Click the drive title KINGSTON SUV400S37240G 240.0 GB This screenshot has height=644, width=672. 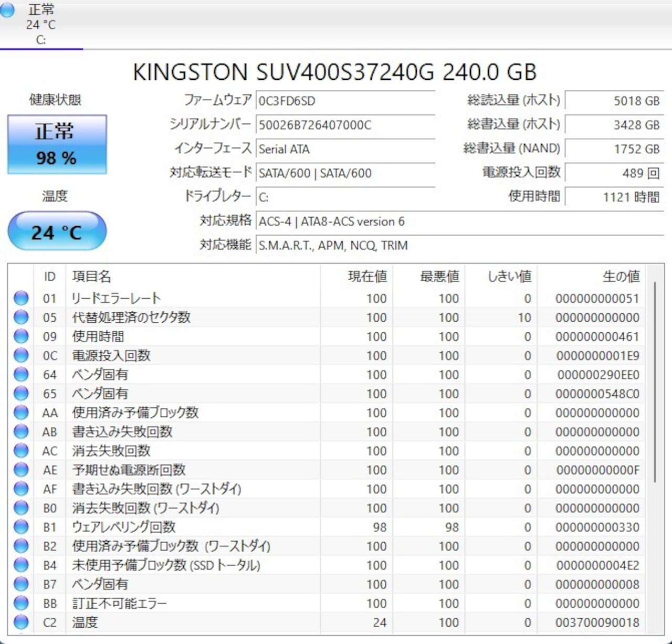(335, 72)
